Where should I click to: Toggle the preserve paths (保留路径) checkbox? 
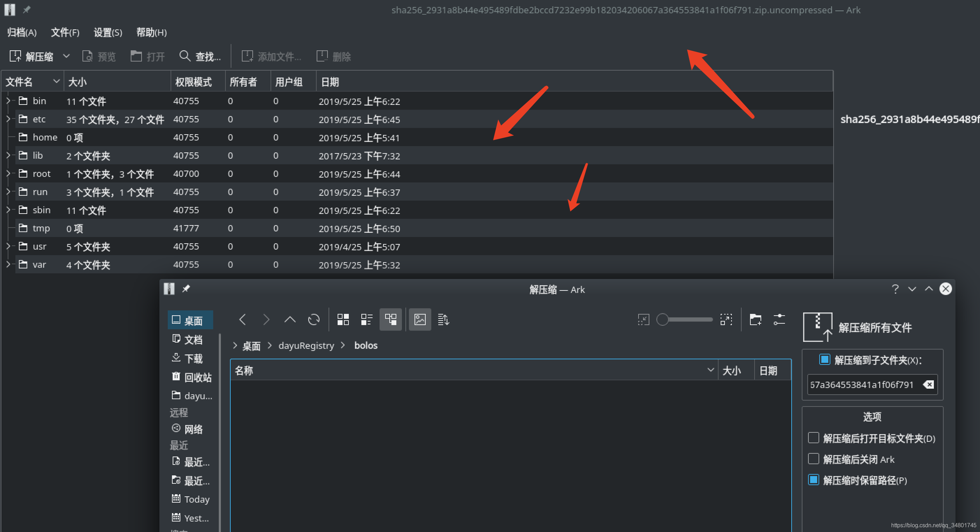813,480
